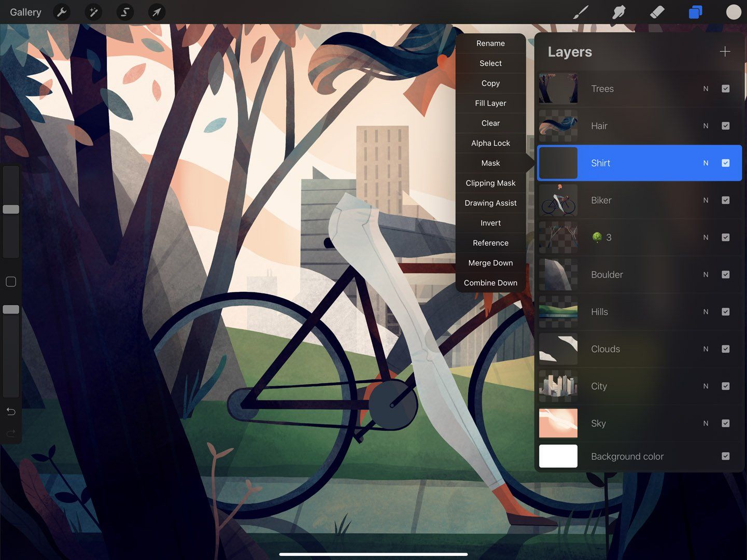This screenshot has width=747, height=560.
Task: Uncheck visibility for the Sky layer
Action: coord(725,423)
